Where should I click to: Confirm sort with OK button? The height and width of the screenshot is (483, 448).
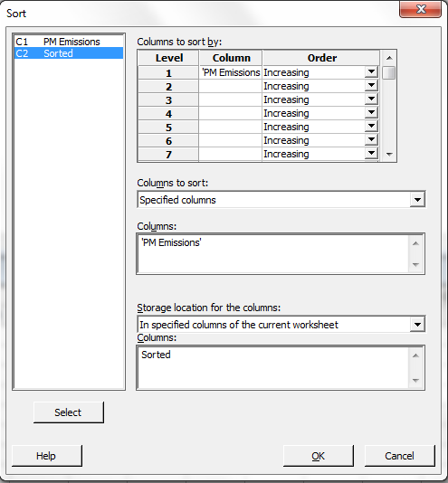(x=319, y=456)
